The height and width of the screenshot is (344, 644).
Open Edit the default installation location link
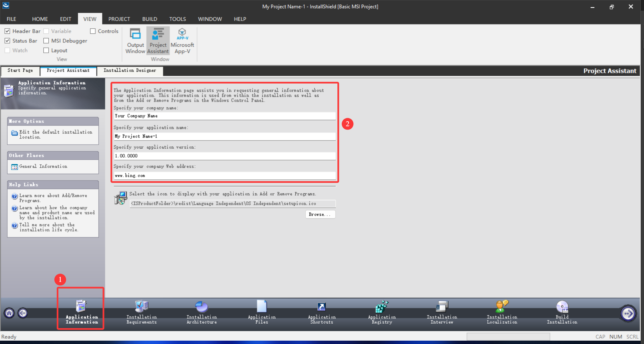pos(56,135)
